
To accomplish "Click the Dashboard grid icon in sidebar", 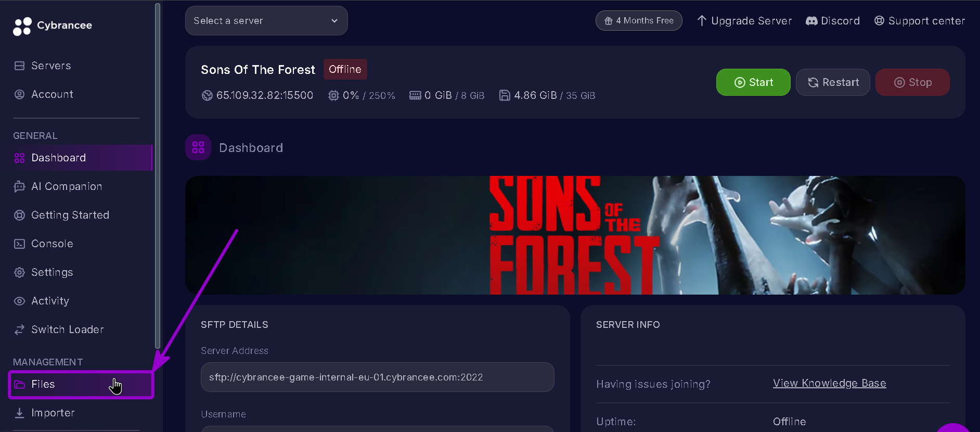I will point(20,158).
